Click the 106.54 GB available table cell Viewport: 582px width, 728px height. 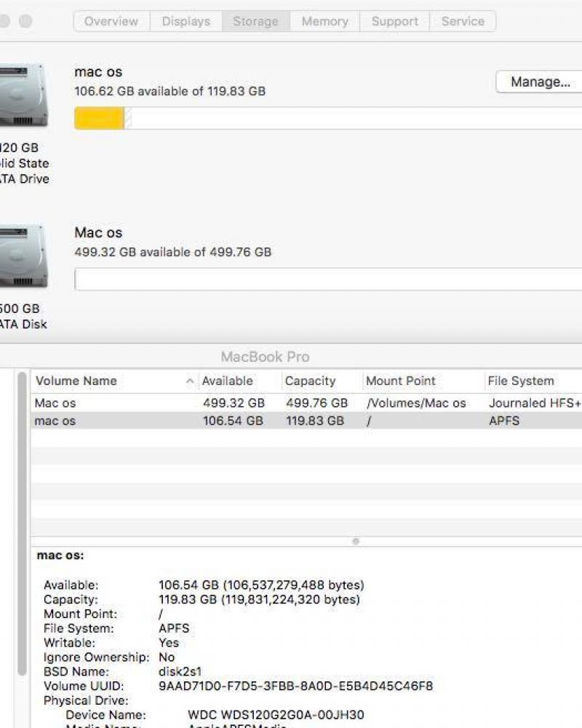point(233,421)
